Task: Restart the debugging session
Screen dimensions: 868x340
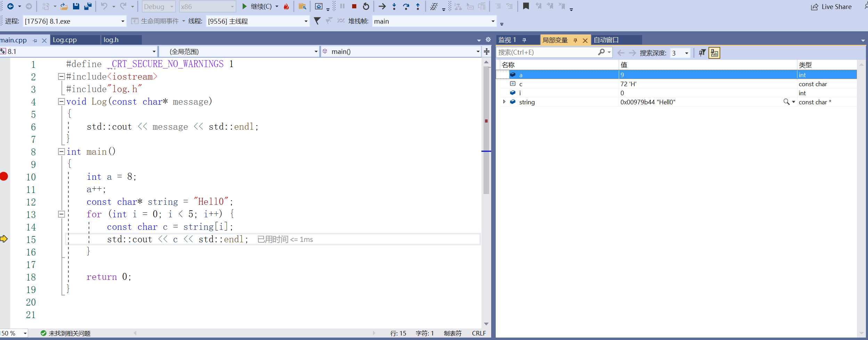Action: [366, 6]
